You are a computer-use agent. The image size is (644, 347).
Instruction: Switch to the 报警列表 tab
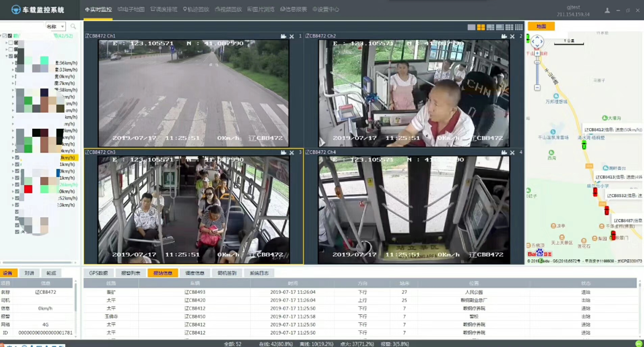coord(130,273)
